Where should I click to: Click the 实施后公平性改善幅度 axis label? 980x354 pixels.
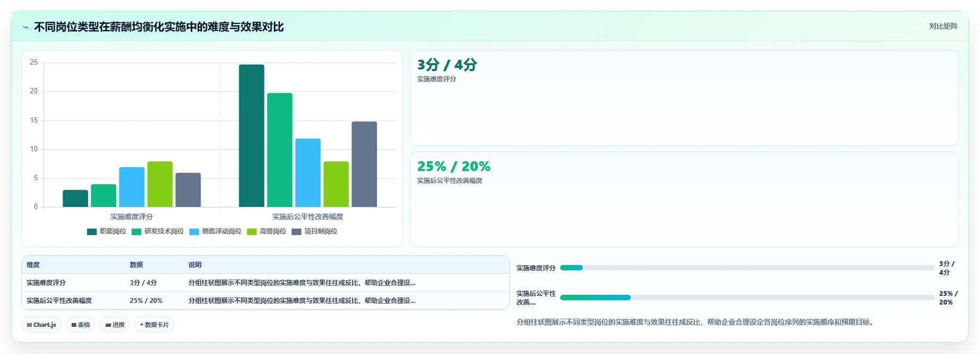(307, 217)
